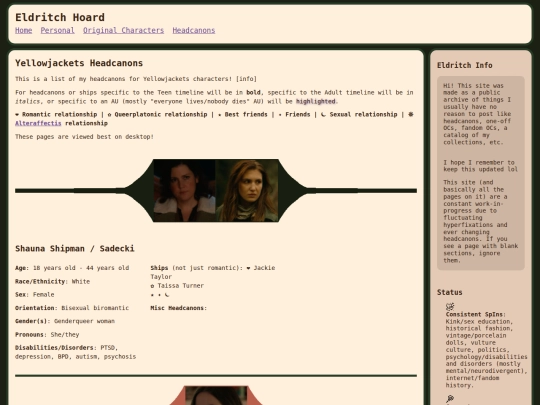Click the heart icon beside Jackie Taylor
The height and width of the screenshot is (405, 540).
248,268
